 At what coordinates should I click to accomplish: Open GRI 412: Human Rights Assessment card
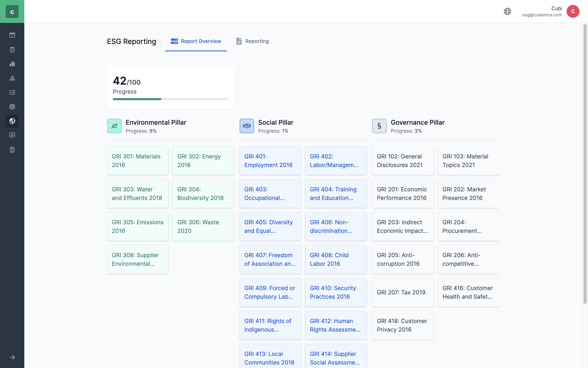pyautogui.click(x=336, y=325)
